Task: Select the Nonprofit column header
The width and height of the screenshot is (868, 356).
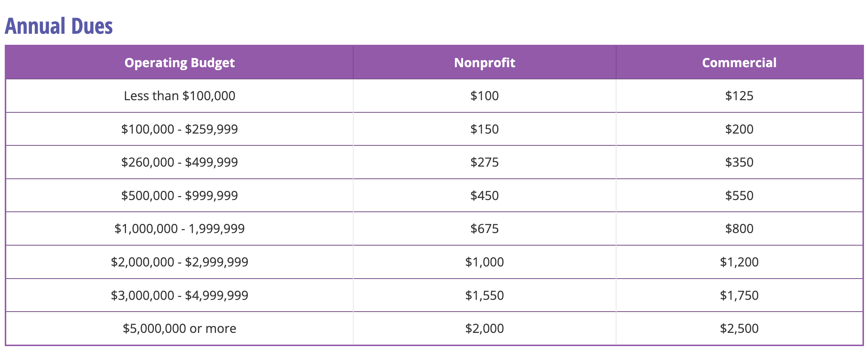Action: tap(484, 63)
